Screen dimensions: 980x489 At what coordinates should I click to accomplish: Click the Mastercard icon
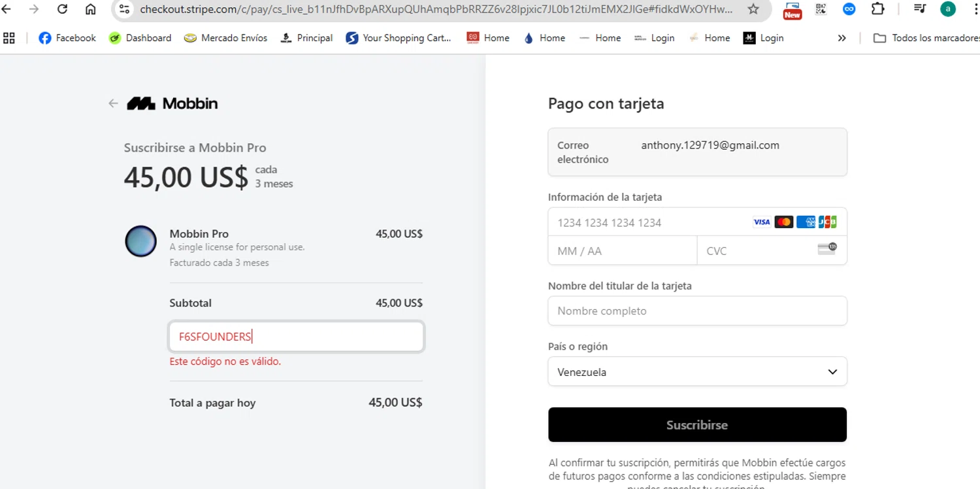[x=784, y=222]
